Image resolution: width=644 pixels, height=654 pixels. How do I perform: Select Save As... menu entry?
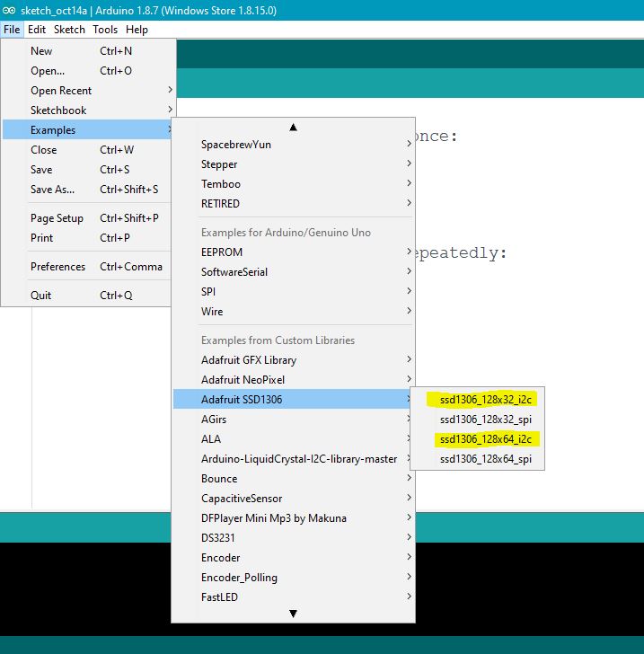click(x=87, y=190)
